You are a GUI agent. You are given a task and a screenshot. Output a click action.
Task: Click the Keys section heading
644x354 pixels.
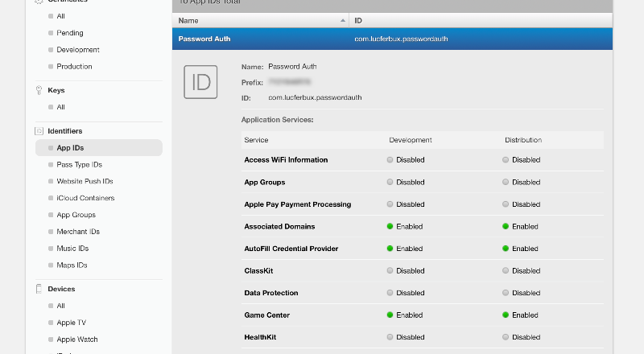pos(56,90)
